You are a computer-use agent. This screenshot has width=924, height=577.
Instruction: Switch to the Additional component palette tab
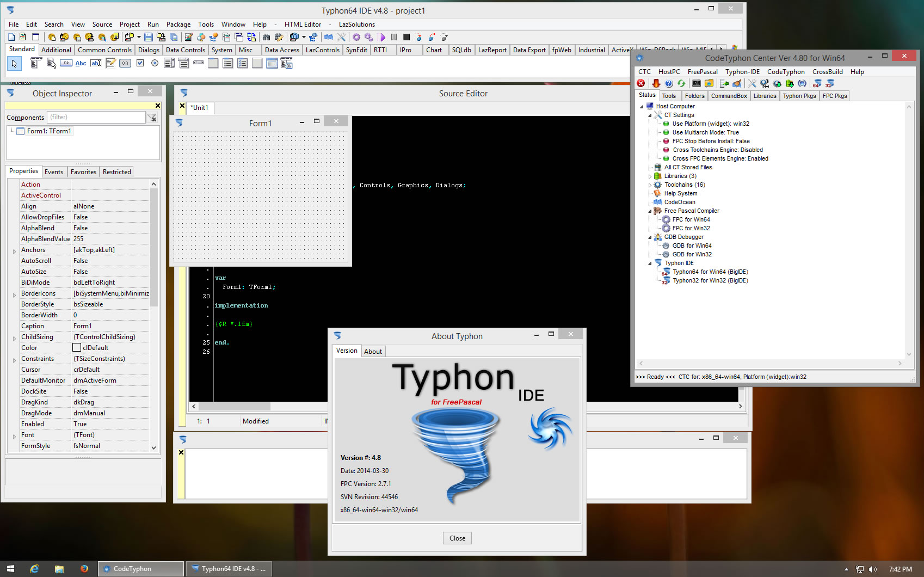56,50
